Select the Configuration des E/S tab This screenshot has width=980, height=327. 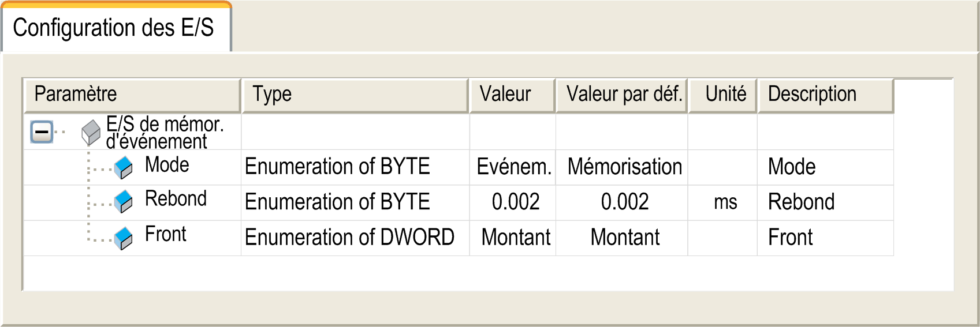point(114,28)
